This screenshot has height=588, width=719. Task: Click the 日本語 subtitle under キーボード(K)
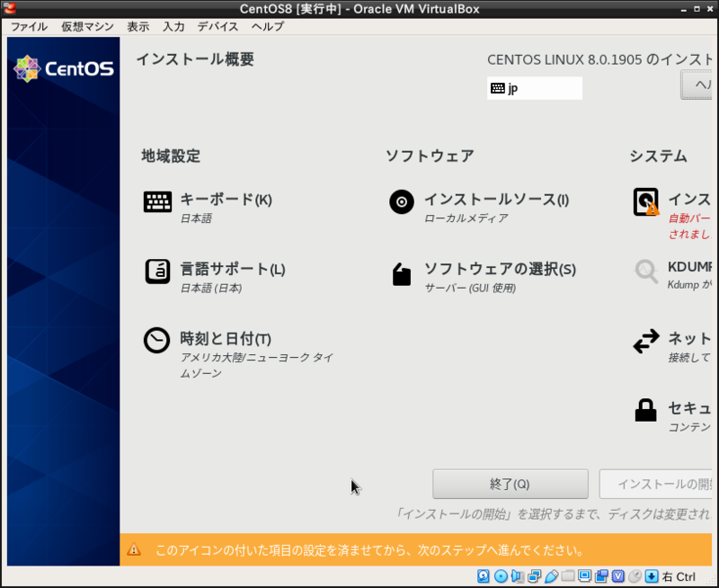(196, 218)
